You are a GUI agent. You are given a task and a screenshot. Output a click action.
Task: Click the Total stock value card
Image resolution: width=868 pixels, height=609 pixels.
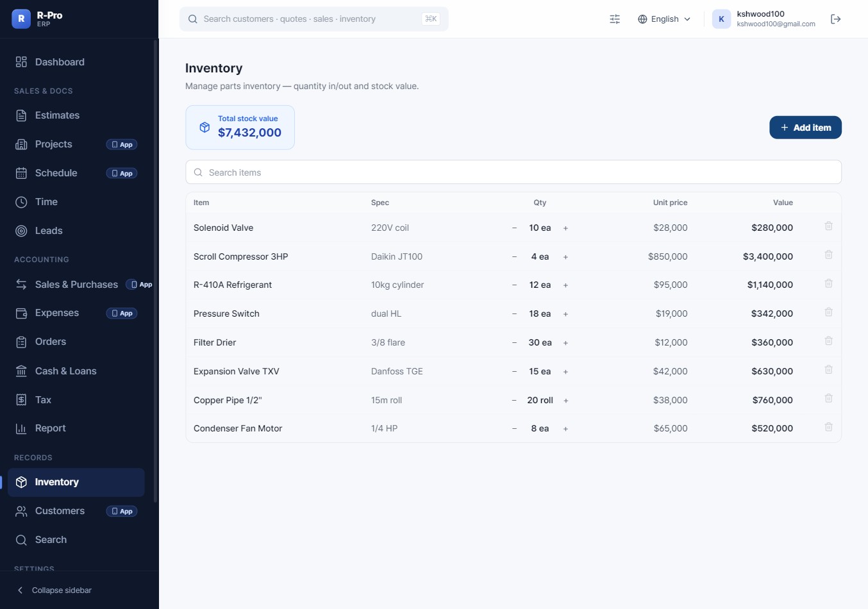coord(240,128)
